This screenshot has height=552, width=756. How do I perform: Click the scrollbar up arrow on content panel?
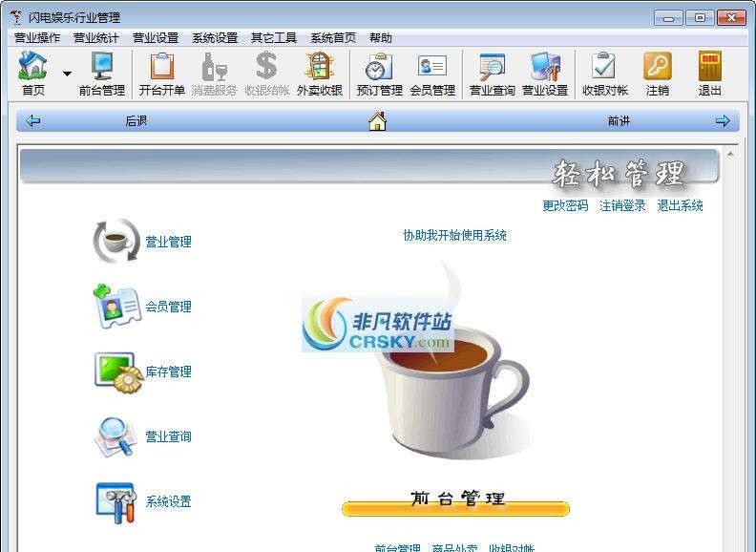(730, 154)
